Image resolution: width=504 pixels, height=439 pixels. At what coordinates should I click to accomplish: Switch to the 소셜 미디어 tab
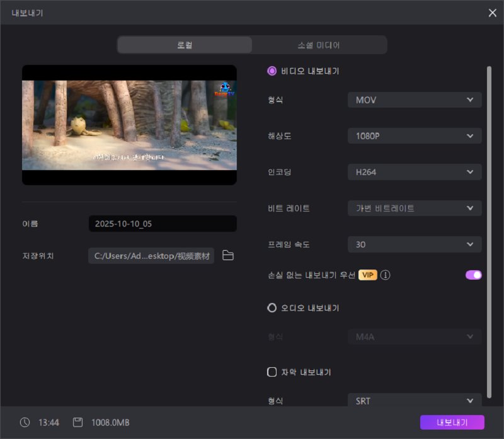pyautogui.click(x=319, y=45)
